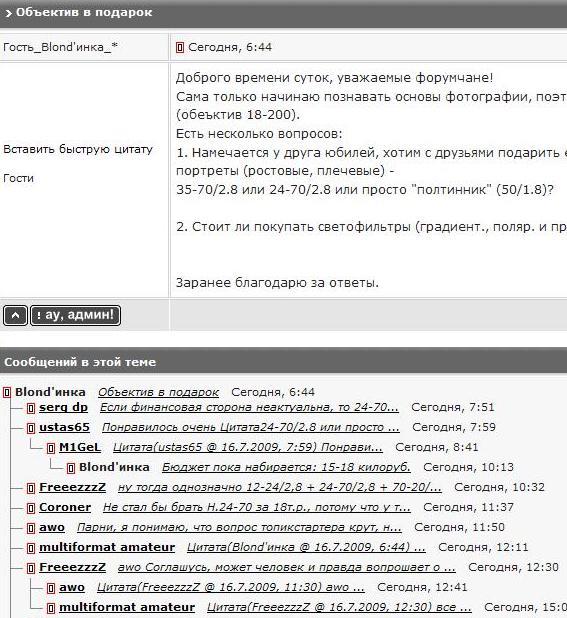567x618 pixels.
Task: Click 'Вставить быструю цитату' in post sidebar
Action: (x=78, y=149)
